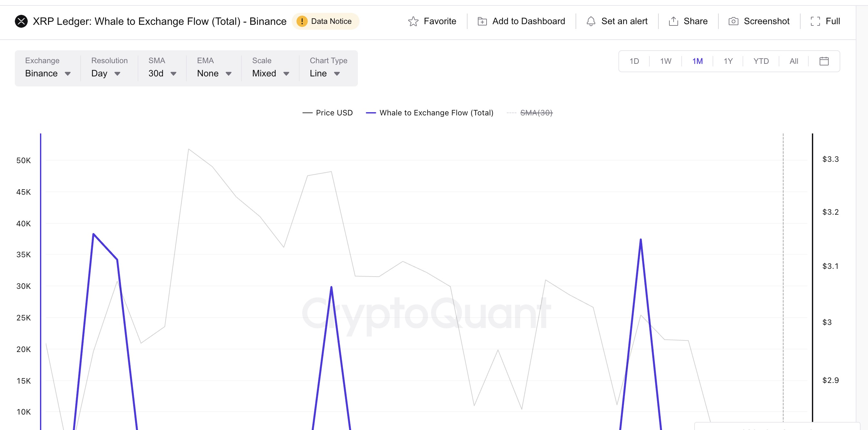Click the highest gray price line peak
868x430 pixels.
coord(189,149)
